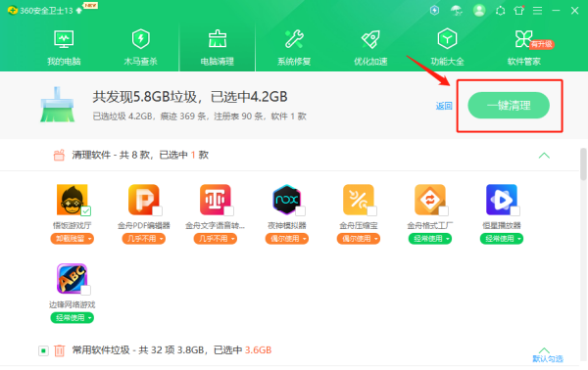Open the 优化加速 rocket icon

370,39
